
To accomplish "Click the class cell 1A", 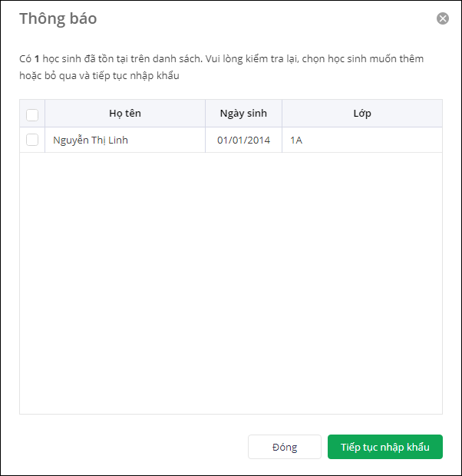I will [296, 140].
